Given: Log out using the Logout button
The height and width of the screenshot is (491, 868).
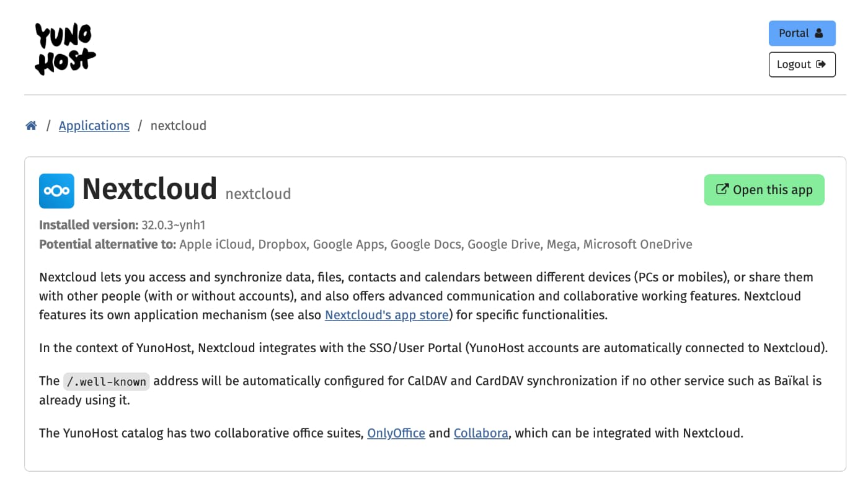Looking at the screenshot, I should 802,64.
